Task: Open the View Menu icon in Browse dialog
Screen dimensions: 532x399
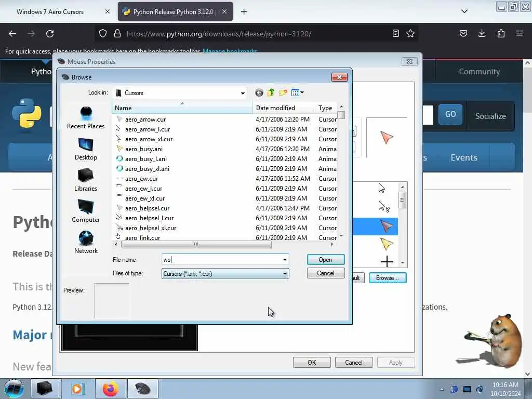Action: pyautogui.click(x=298, y=92)
